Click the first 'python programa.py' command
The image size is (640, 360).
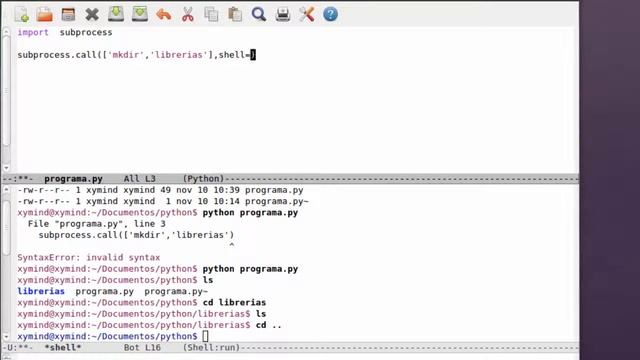point(250,213)
